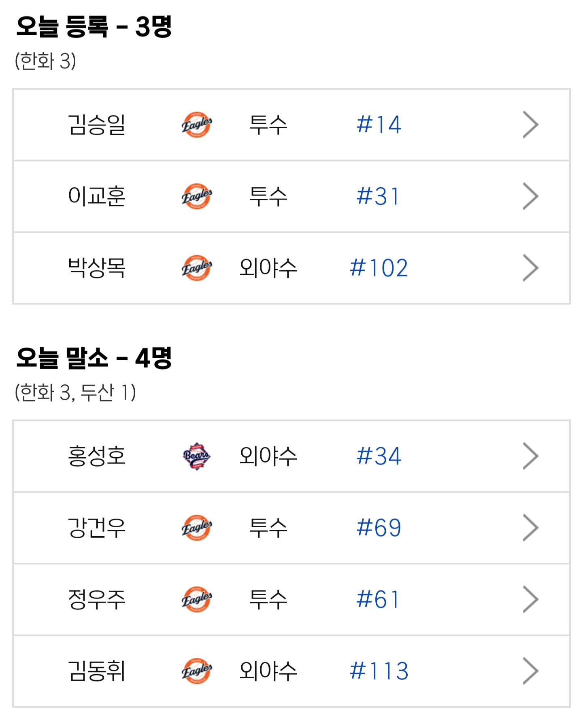This screenshot has height=728, width=583.
Task: Select jersey number #102 link
Action: [x=379, y=268]
